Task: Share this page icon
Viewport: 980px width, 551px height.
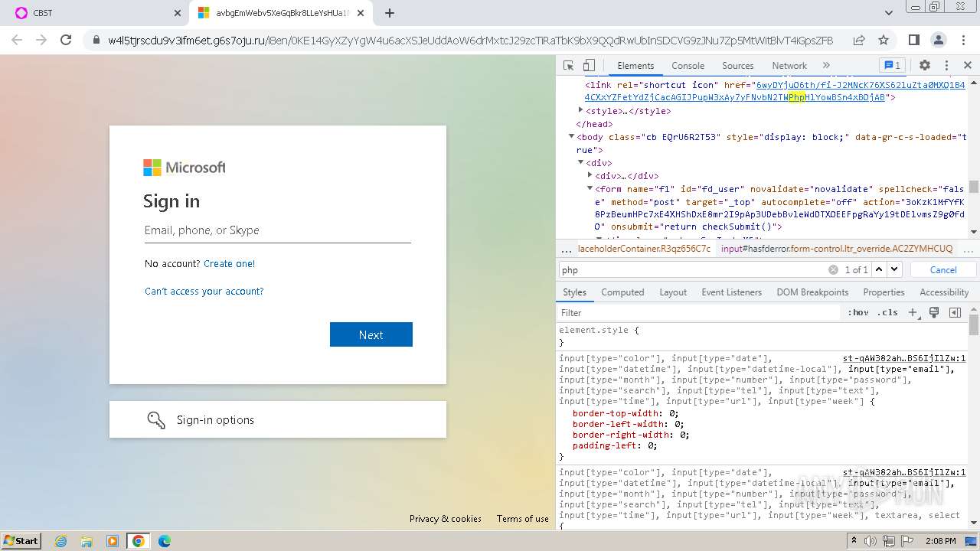Action: tap(859, 40)
